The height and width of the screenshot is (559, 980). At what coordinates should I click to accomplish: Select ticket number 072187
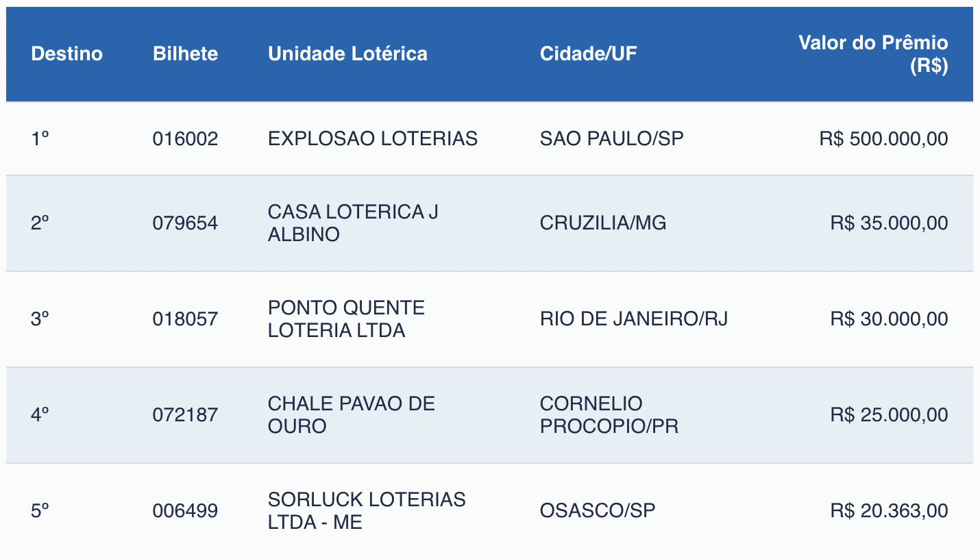[x=185, y=415]
